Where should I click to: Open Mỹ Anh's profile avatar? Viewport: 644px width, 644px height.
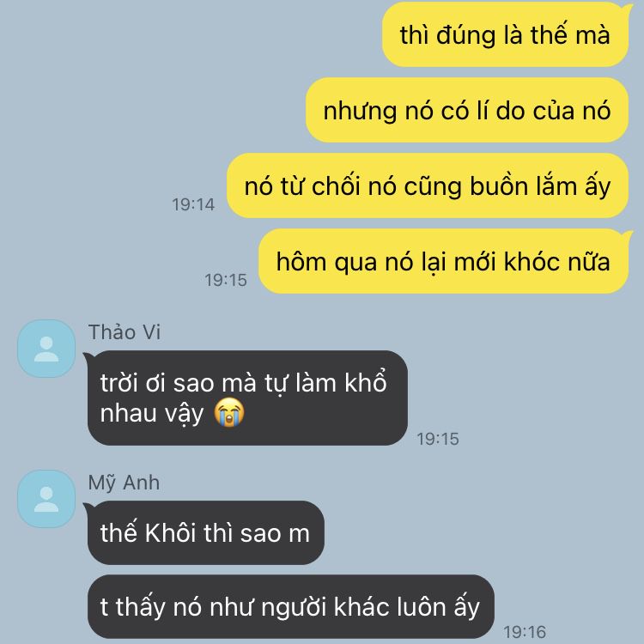(x=46, y=499)
